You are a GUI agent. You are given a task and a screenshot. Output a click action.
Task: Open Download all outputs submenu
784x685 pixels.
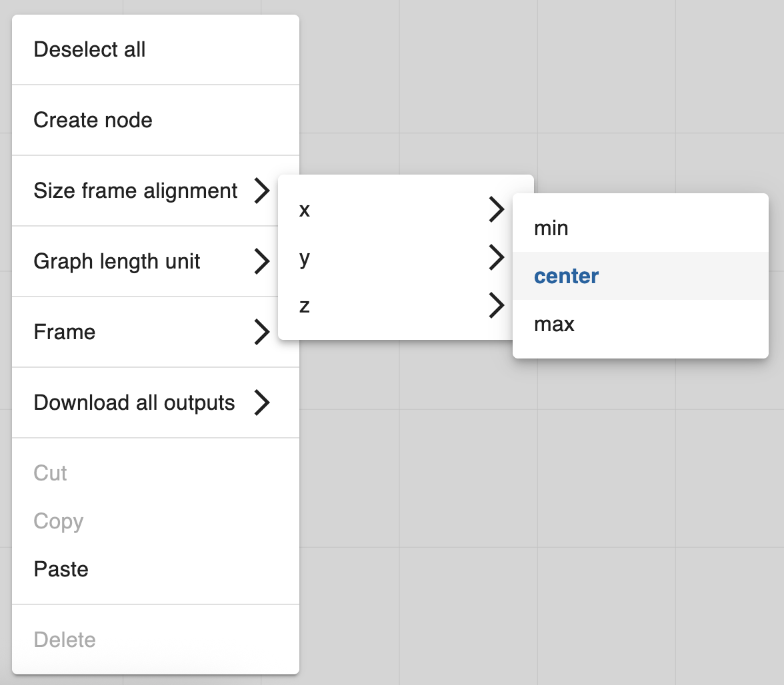tap(134, 403)
